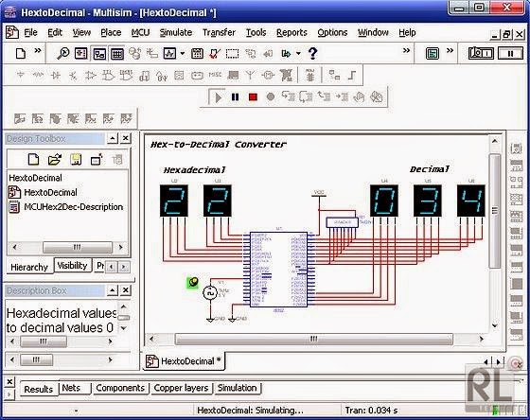Pause the running simulation

point(236,97)
